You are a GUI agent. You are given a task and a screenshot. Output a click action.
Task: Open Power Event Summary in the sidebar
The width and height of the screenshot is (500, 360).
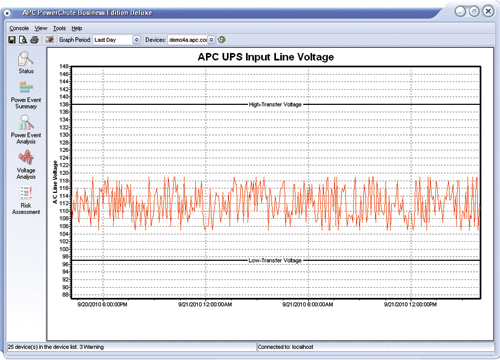26,95
